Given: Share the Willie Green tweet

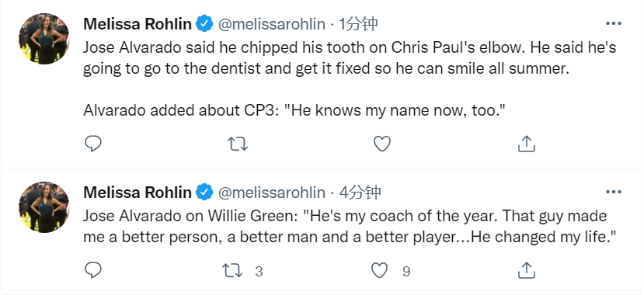Looking at the screenshot, I should point(526,270).
